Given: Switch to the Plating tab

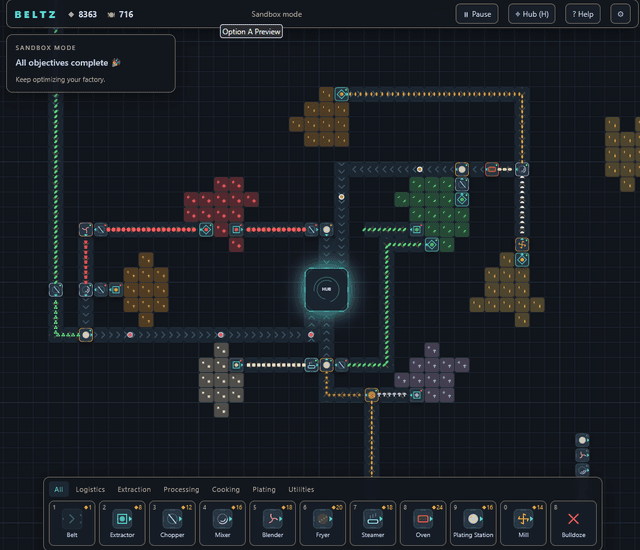Looking at the screenshot, I should pyautogui.click(x=264, y=489).
